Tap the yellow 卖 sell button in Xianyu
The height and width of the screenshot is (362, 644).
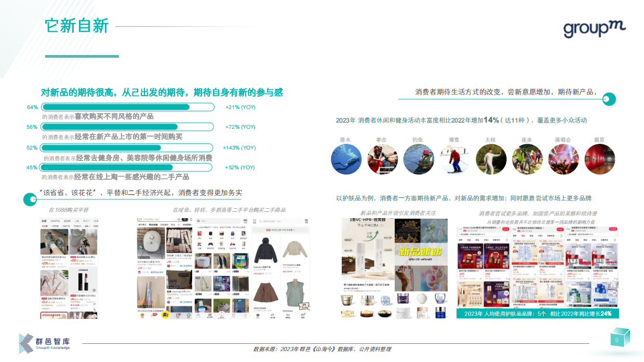pyautogui.click(x=165, y=314)
